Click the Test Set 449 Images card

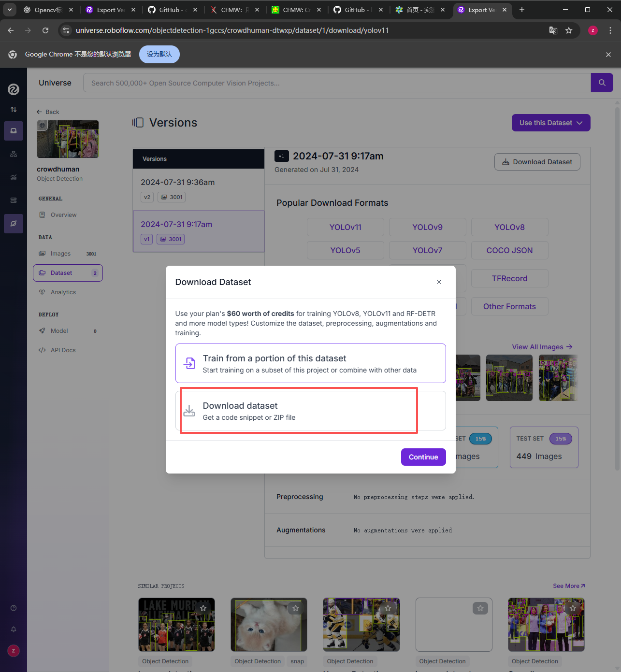(544, 447)
